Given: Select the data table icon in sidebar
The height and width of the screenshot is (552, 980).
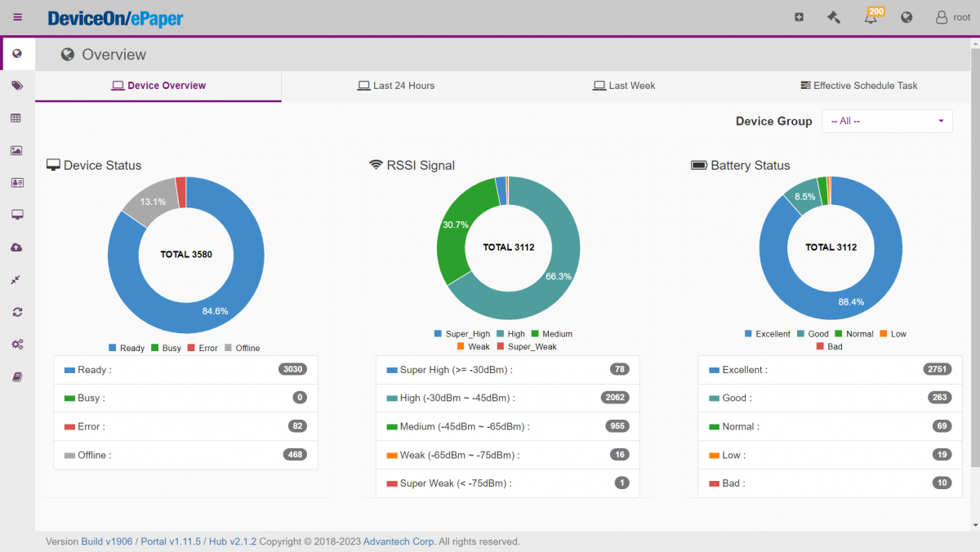Looking at the screenshot, I should [x=16, y=118].
